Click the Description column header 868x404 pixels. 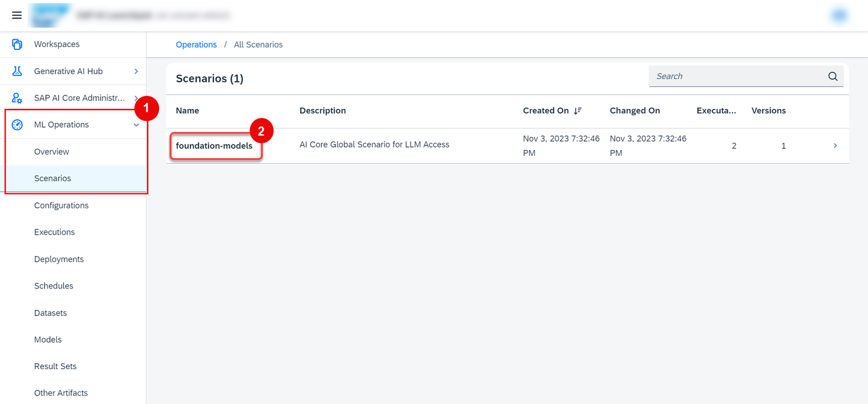tap(322, 111)
